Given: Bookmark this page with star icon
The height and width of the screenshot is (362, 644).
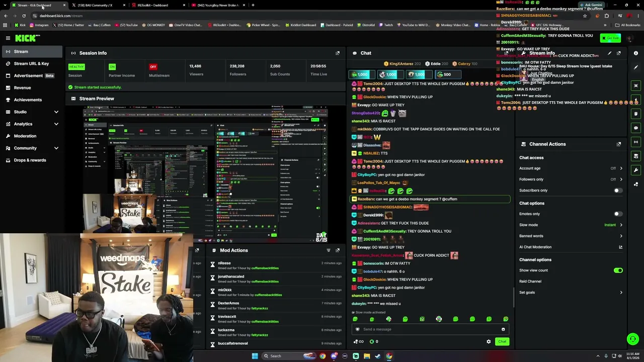Looking at the screenshot, I should coord(585,16).
